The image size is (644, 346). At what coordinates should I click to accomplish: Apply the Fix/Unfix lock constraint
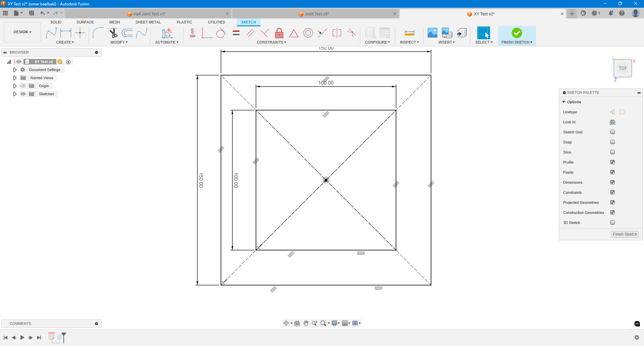(x=279, y=33)
